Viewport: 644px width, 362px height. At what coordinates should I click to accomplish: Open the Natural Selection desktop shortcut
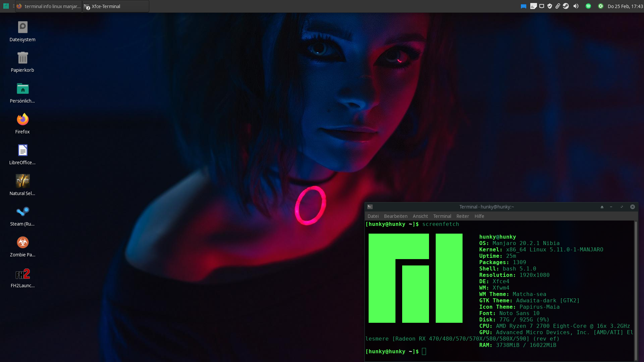click(22, 181)
